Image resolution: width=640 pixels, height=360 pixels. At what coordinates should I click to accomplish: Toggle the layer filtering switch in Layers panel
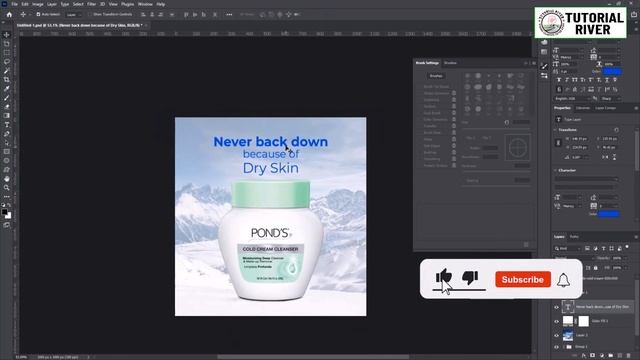(x=627, y=247)
